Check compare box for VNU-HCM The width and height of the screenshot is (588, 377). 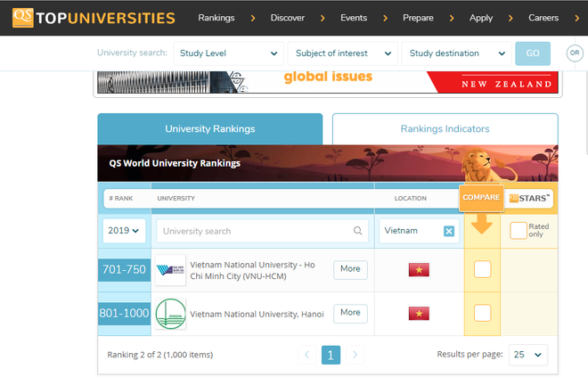tap(482, 269)
